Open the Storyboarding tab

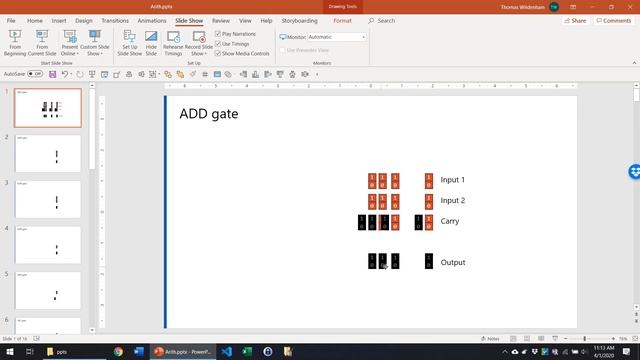tap(299, 20)
